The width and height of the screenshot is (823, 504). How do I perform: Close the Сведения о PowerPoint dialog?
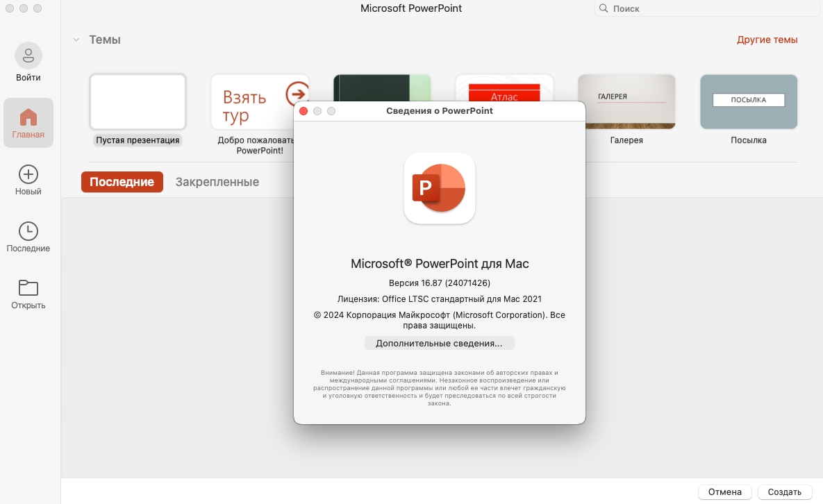point(304,111)
